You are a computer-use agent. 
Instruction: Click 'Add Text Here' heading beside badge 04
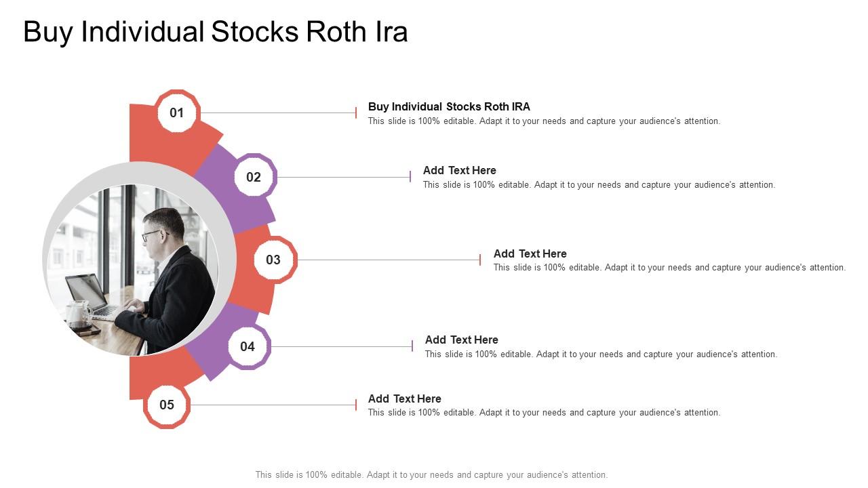point(461,340)
